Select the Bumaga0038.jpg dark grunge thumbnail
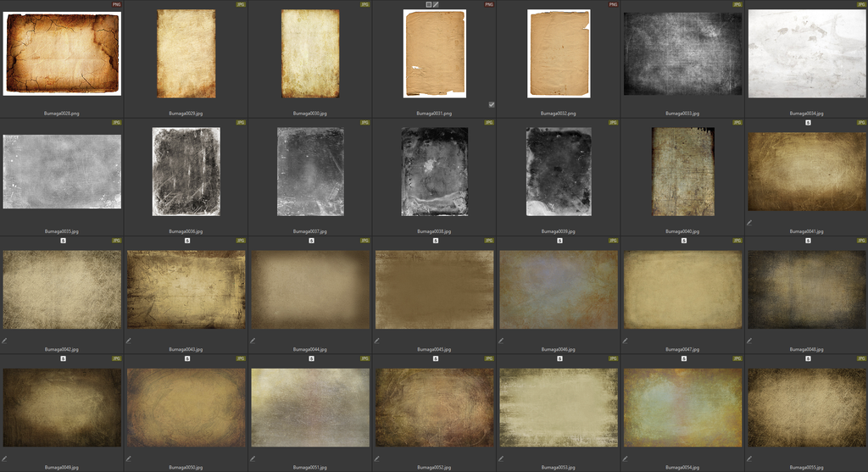Viewport: 868px width, 472px height. [x=435, y=171]
